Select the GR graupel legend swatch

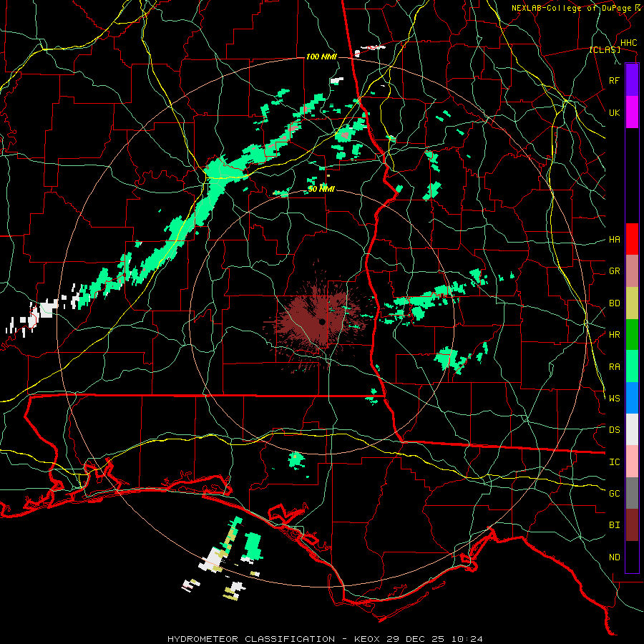632,271
